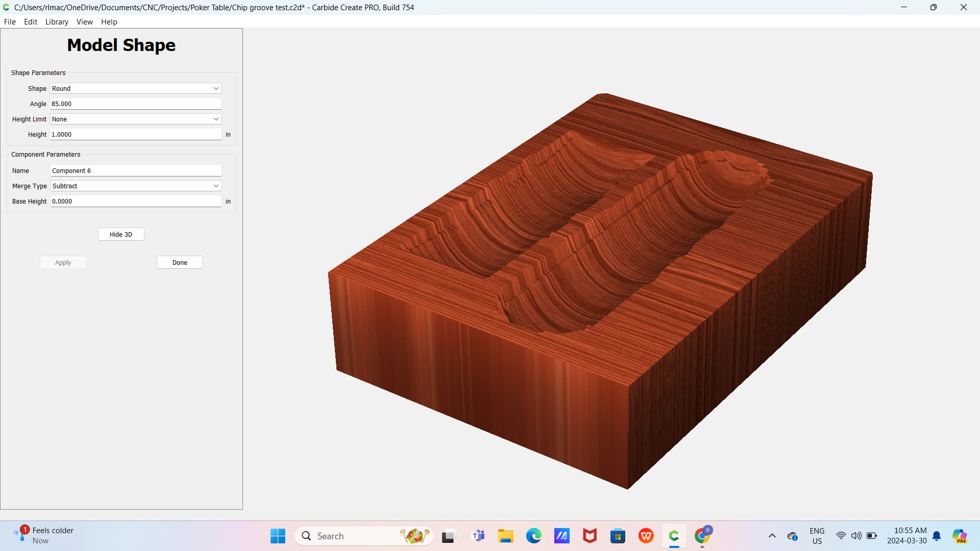Viewport: 980px width, 551px height.
Task: Select the Component 6 name field
Action: tap(136, 170)
